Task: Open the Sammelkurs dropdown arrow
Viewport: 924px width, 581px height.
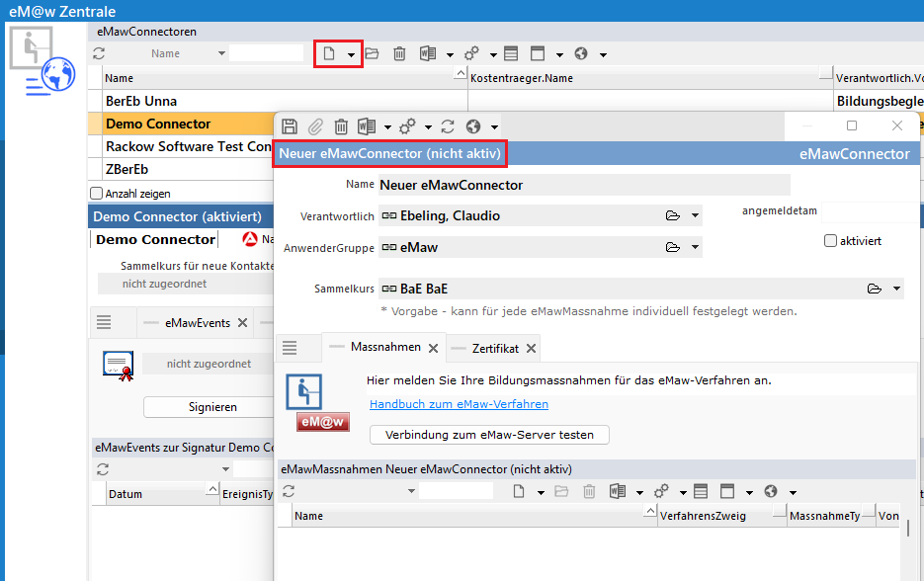Action: click(897, 289)
